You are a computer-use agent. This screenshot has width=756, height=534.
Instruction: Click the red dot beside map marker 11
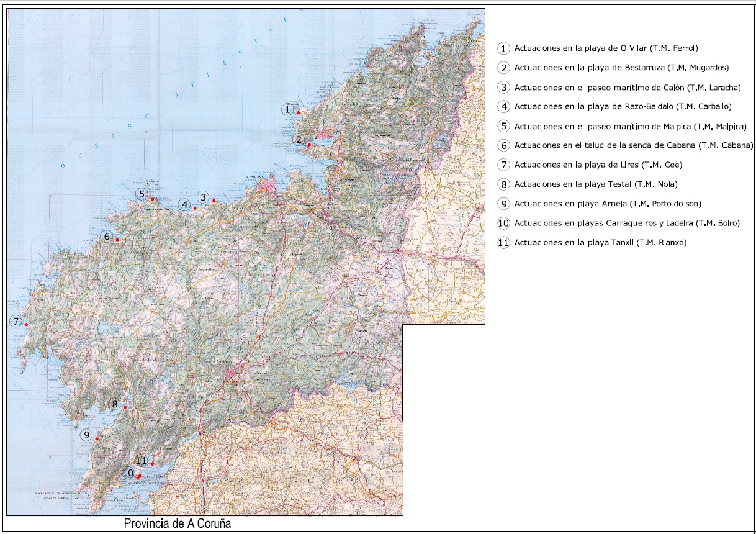(x=153, y=464)
